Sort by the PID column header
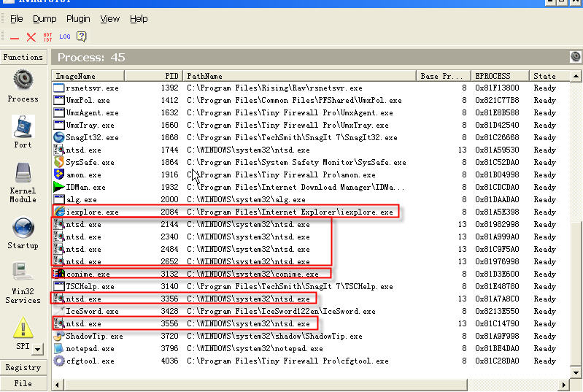The width and height of the screenshot is (583, 392). [x=153, y=76]
